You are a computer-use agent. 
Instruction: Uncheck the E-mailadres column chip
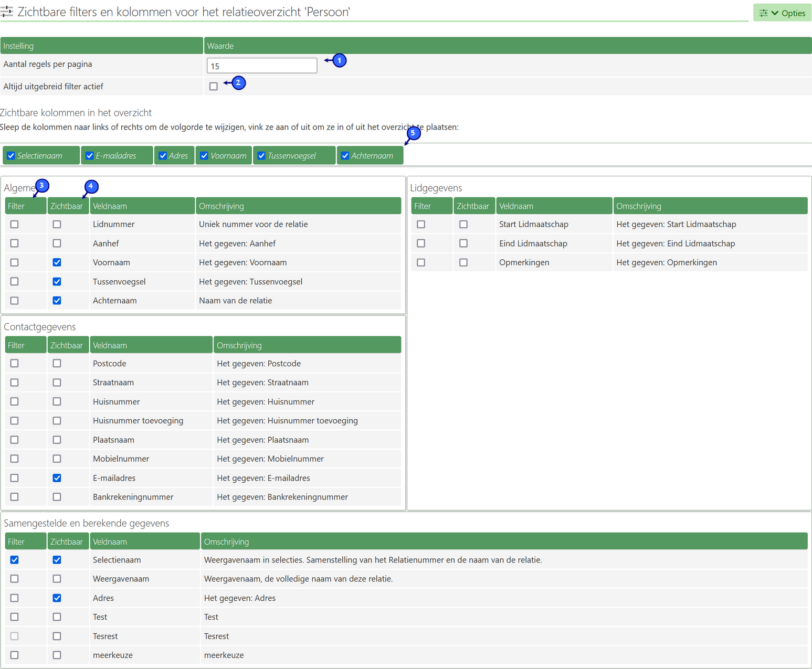[89, 156]
